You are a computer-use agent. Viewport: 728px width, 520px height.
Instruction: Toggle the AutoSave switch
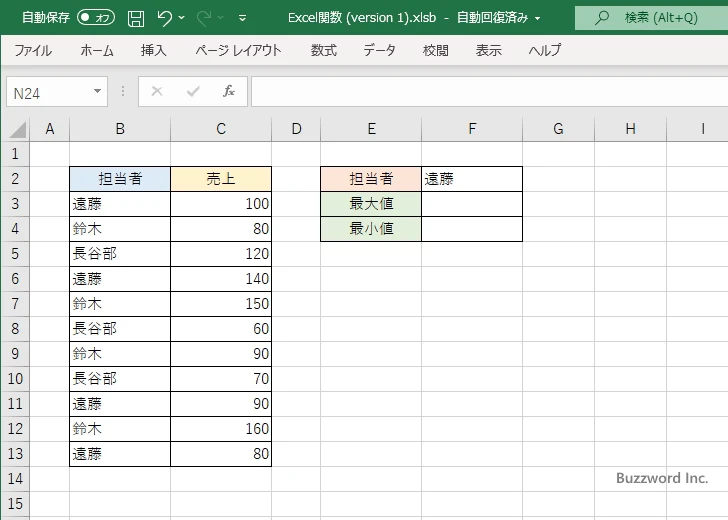[96, 18]
